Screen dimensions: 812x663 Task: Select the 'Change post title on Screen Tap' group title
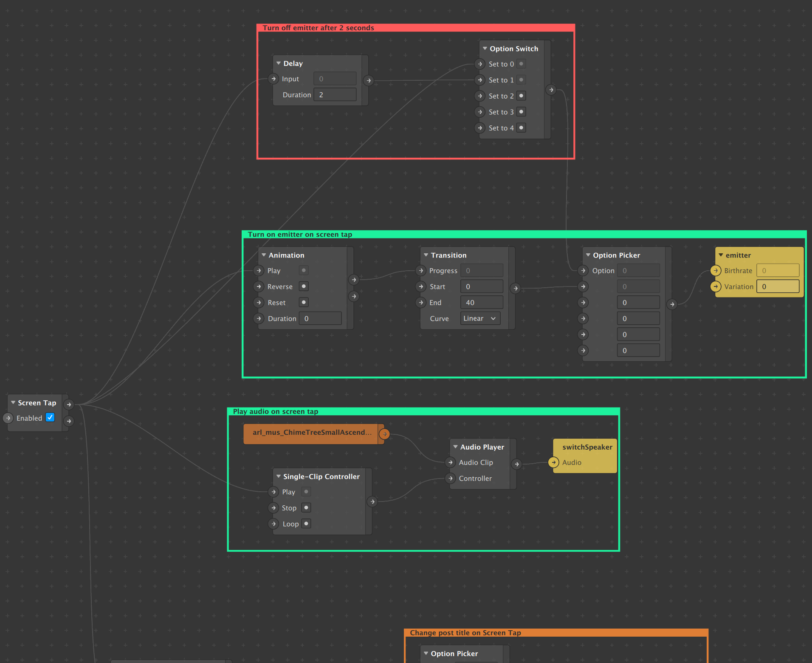[465, 633]
